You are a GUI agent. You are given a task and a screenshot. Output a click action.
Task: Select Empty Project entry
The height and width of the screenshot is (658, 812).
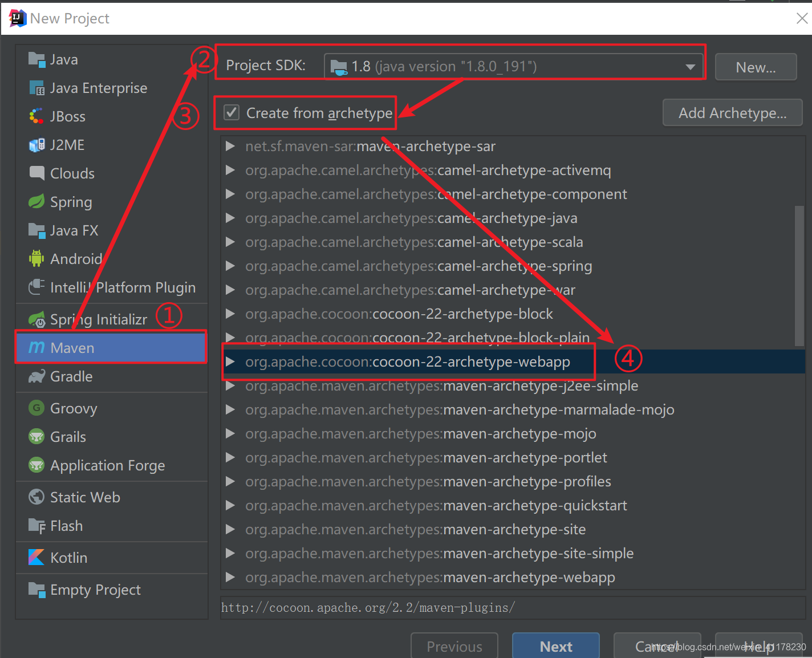(112, 590)
